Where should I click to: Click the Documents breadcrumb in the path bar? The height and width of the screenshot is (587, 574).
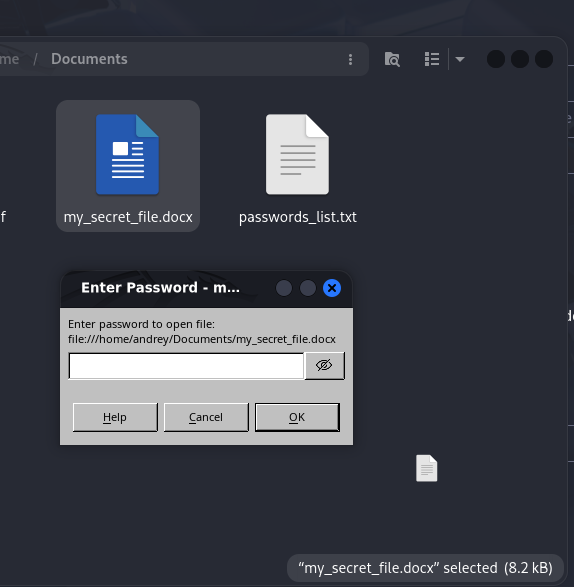coord(89,59)
